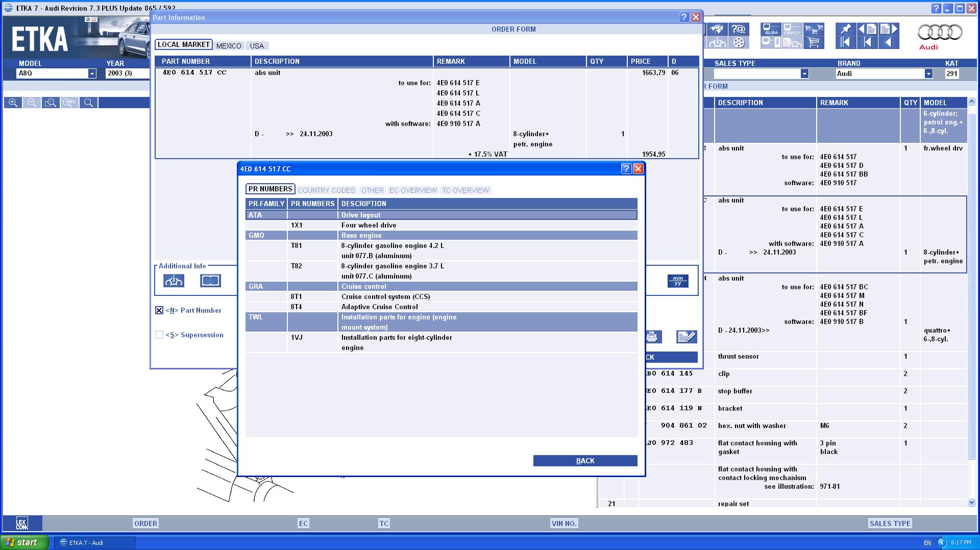The width and height of the screenshot is (980, 550).
Task: Click the DEPOT icon
Action: click(792, 29)
